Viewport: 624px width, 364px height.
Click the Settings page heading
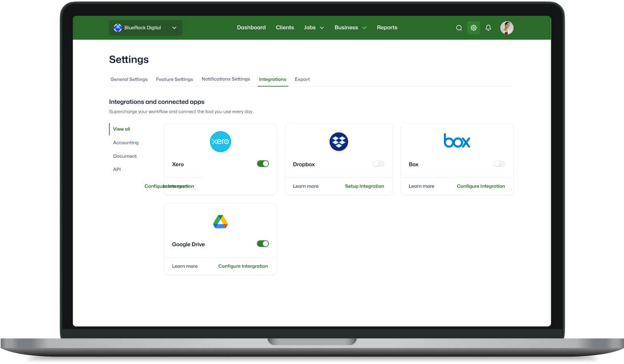tap(129, 59)
